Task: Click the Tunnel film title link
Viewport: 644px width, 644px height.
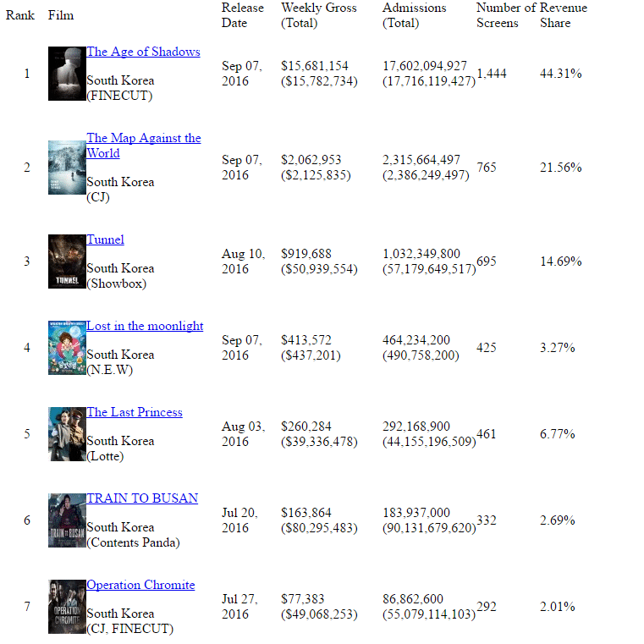Action: point(105,239)
